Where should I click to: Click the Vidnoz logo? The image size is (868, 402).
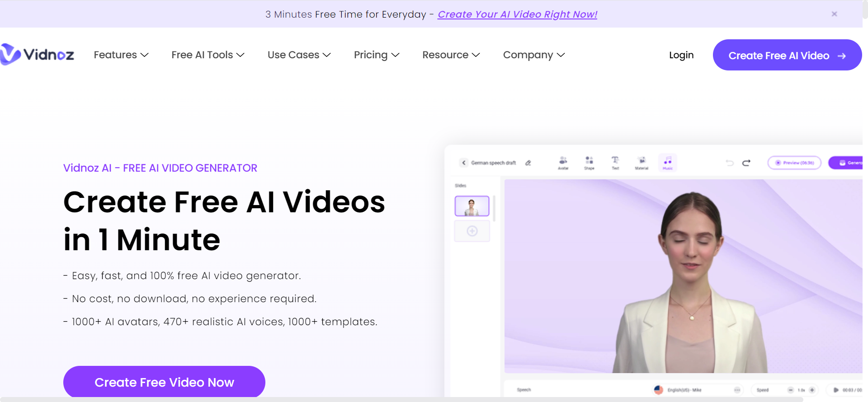37,55
